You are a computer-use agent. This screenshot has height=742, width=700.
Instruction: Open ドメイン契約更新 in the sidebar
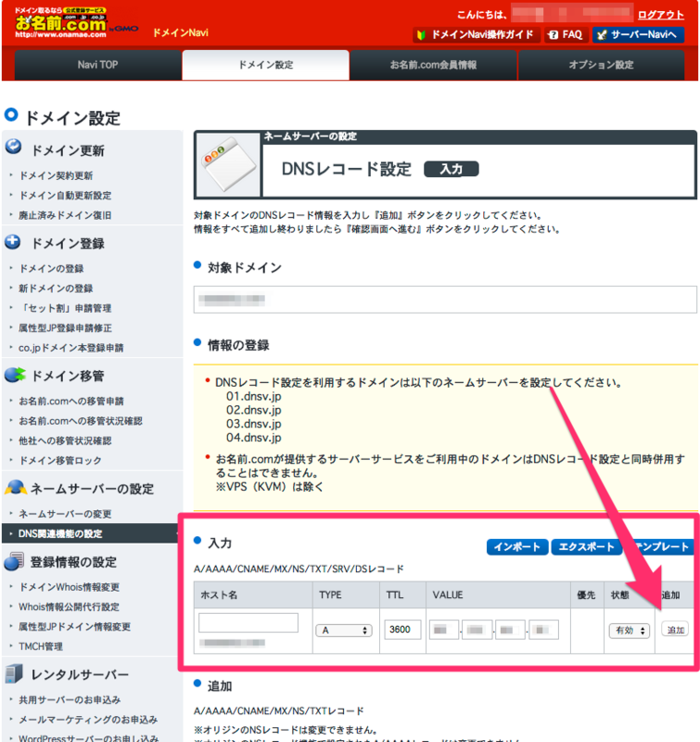(56, 175)
